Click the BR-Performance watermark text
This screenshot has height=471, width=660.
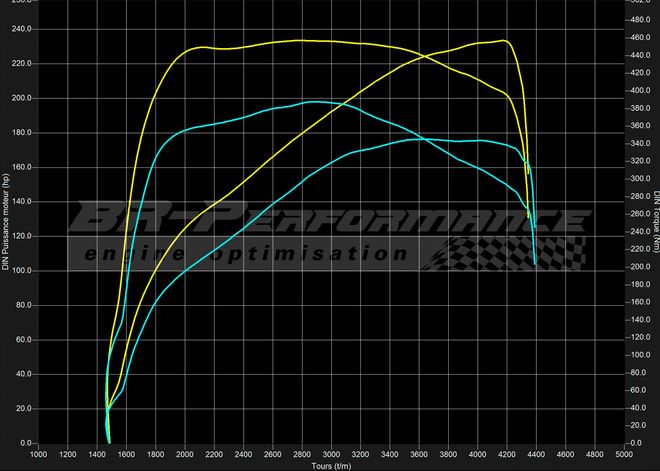(x=330, y=220)
